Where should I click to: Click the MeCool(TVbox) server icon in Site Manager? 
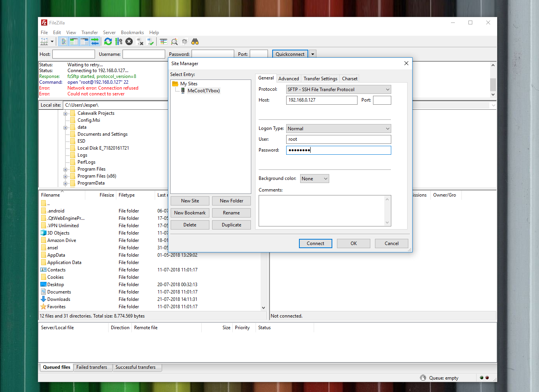[x=183, y=91]
